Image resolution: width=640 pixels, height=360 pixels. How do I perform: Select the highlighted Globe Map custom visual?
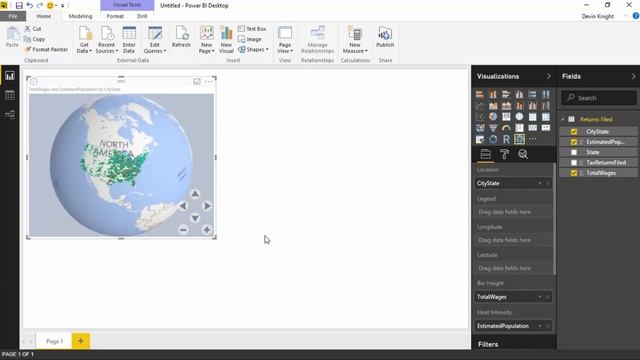pos(519,139)
